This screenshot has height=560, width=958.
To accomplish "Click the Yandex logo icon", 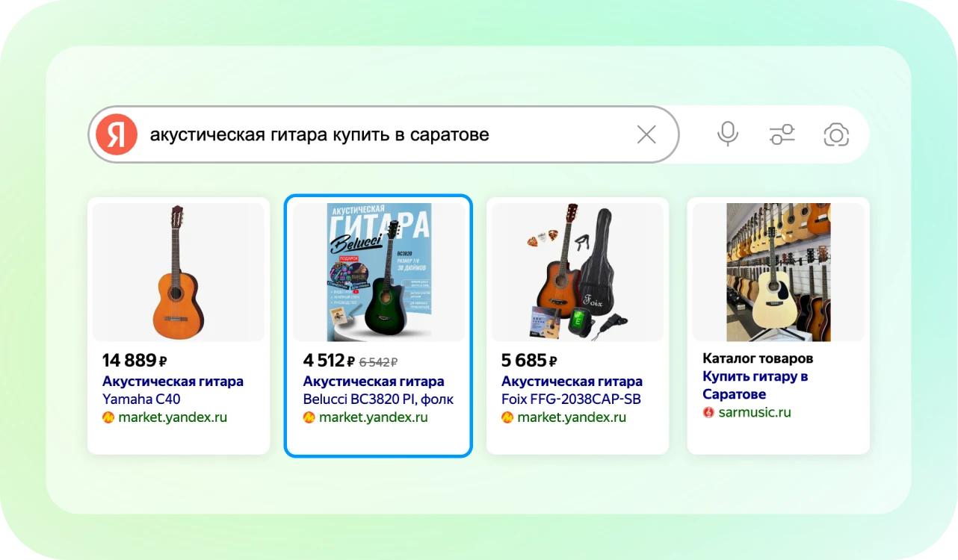I will (117, 135).
